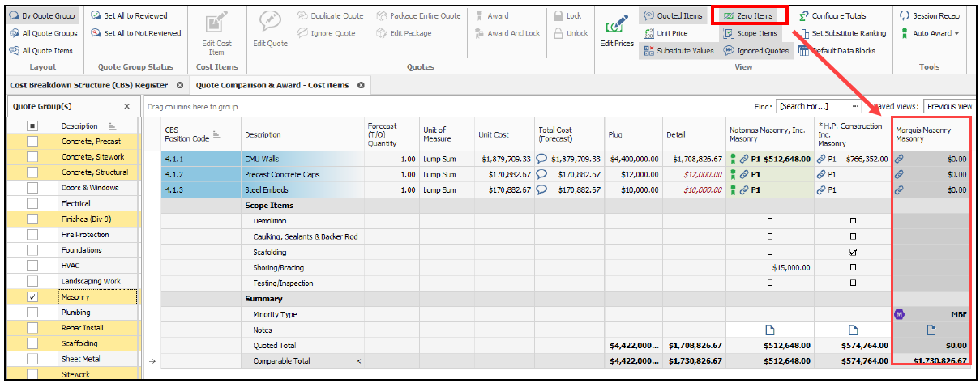Open Marquis Masonry notes document icon
This screenshot has height=383, width=980.
931,330
